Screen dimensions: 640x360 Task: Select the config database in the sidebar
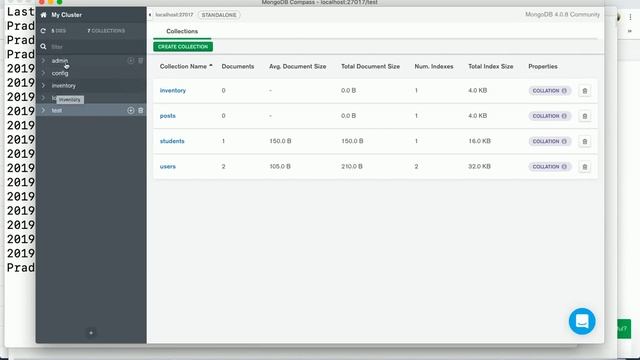60,73
